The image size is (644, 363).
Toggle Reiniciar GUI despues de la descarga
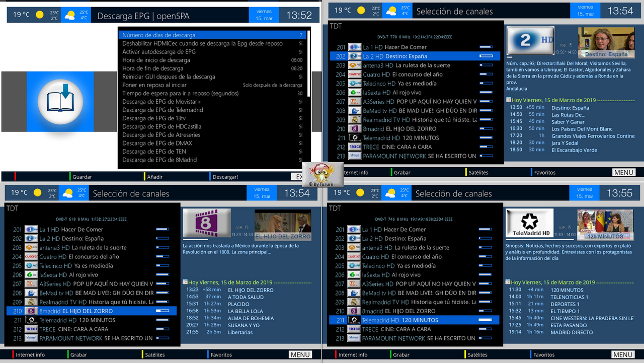[213, 77]
